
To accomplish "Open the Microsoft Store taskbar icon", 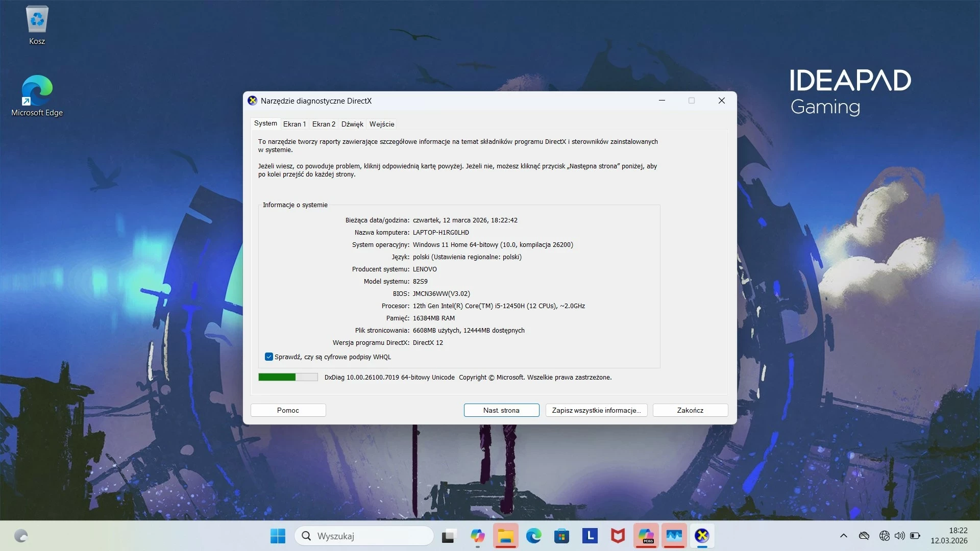I will tap(561, 536).
